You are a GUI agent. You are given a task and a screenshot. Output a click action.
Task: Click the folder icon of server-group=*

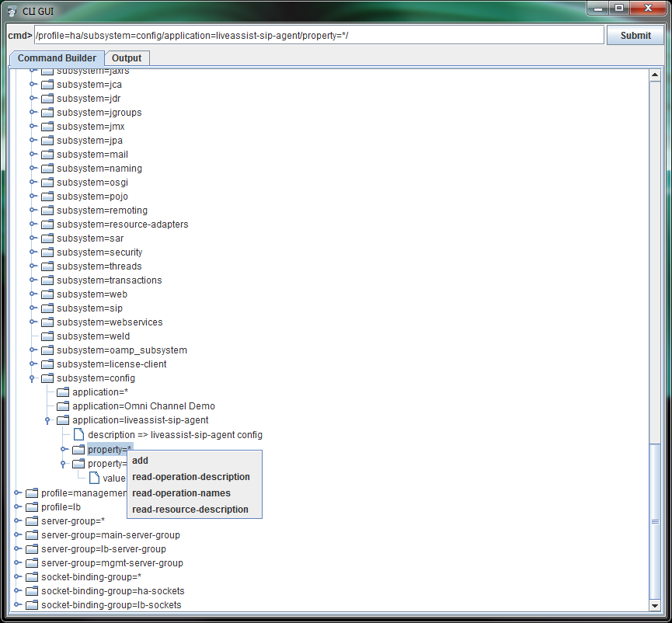coord(32,521)
